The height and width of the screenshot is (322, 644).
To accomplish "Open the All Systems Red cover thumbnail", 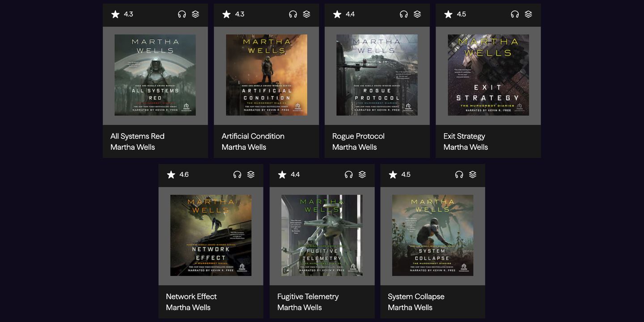I will tap(155, 75).
